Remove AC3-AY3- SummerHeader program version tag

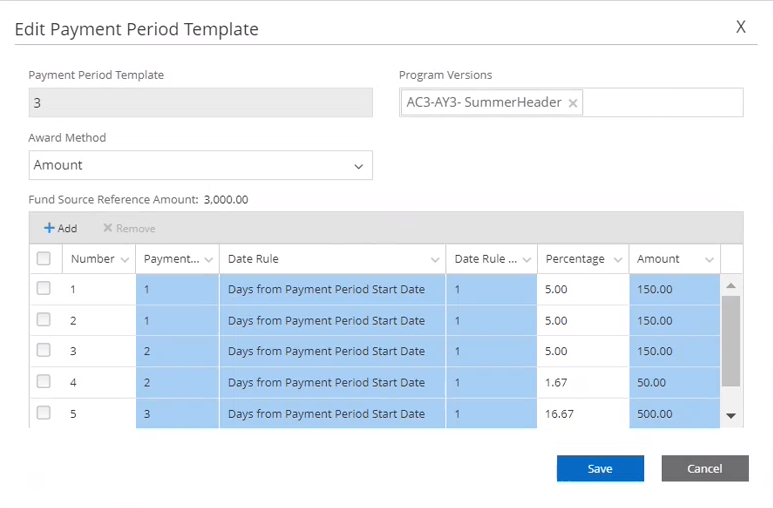click(572, 103)
